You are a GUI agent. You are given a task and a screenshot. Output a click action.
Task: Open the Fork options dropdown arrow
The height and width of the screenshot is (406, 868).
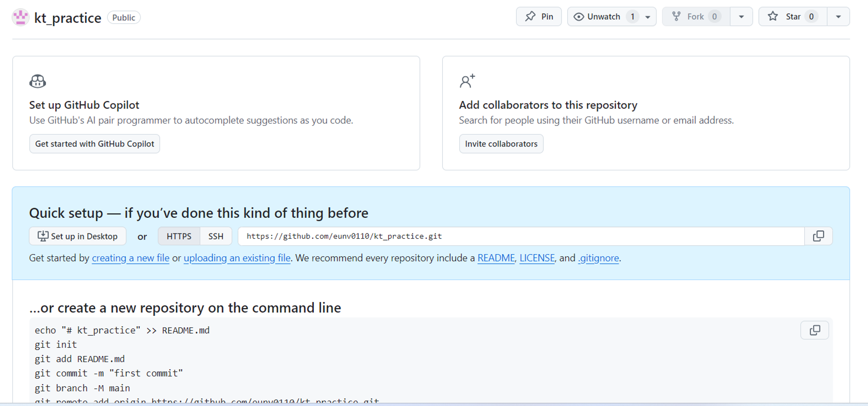coord(741,17)
